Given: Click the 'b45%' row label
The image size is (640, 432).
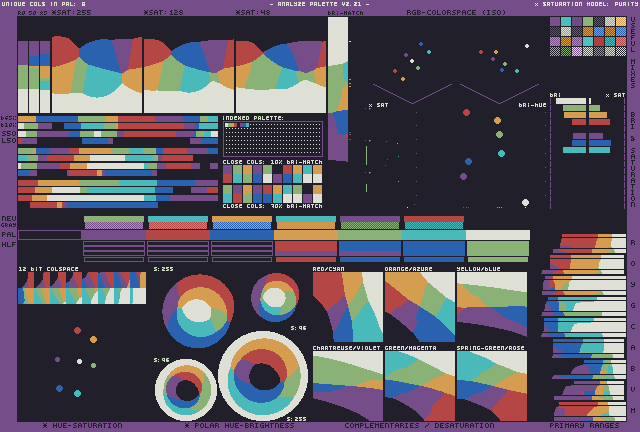Looking at the screenshot, I should (x=8, y=118).
